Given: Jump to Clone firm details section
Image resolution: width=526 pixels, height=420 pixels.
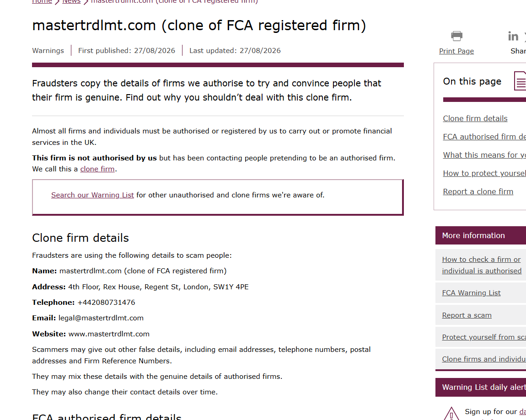Looking at the screenshot, I should [475, 118].
